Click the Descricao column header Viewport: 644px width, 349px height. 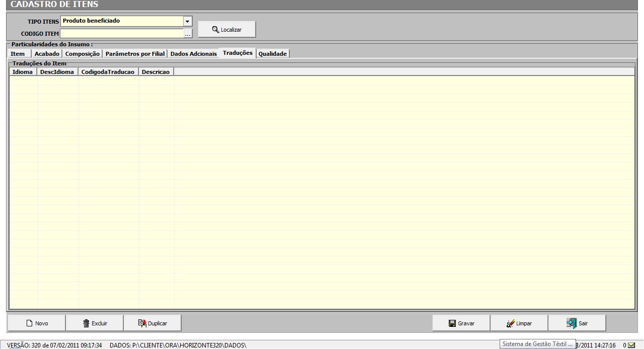point(155,72)
